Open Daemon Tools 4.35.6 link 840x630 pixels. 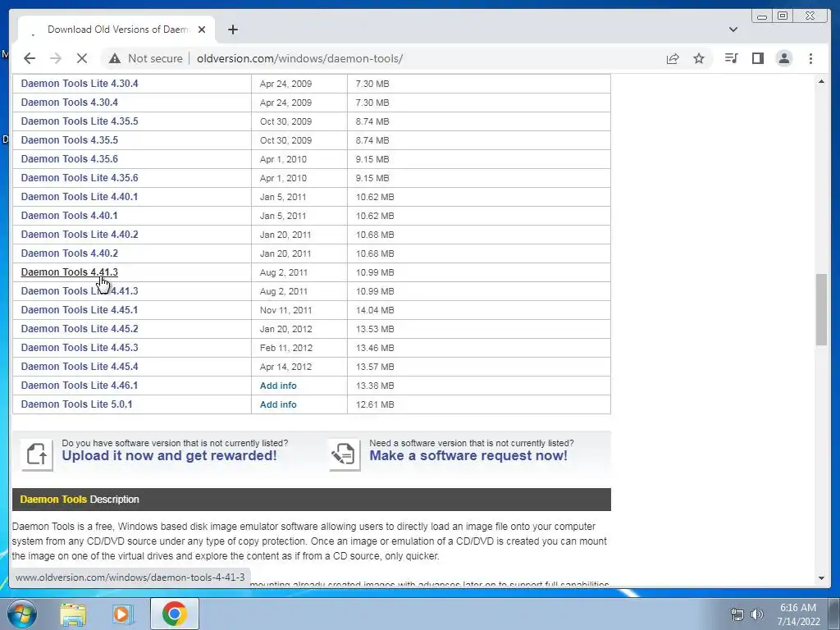[x=69, y=159]
